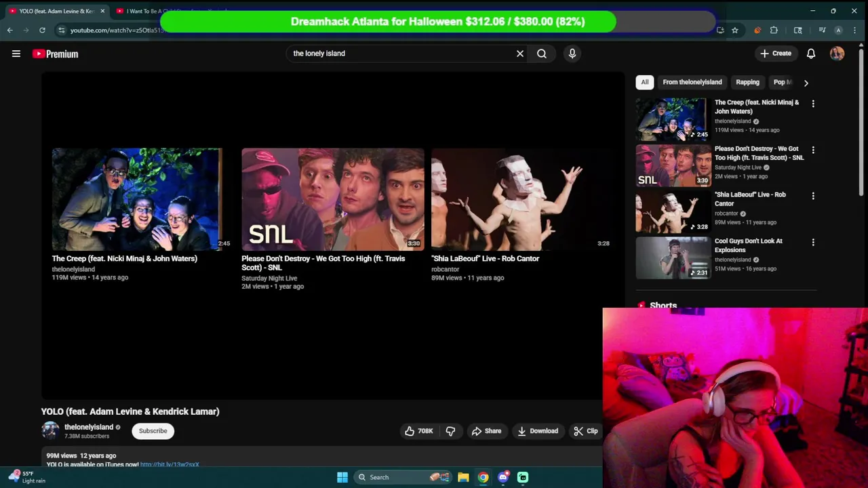Open Chrome extensions puzzle icon
This screenshot has width=868, height=488.
[x=774, y=30]
